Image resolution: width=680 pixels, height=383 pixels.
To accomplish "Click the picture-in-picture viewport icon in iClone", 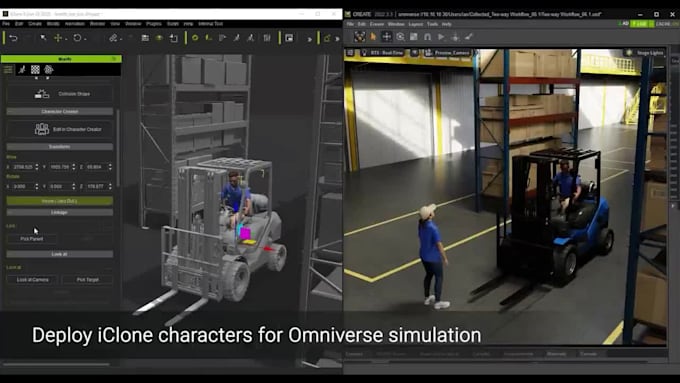I will tap(289, 38).
